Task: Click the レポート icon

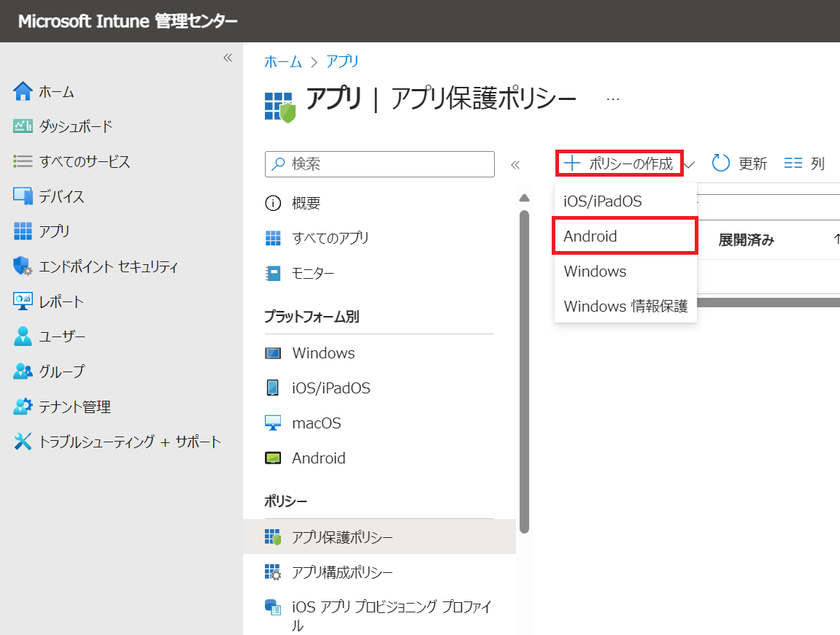Action: [x=23, y=301]
